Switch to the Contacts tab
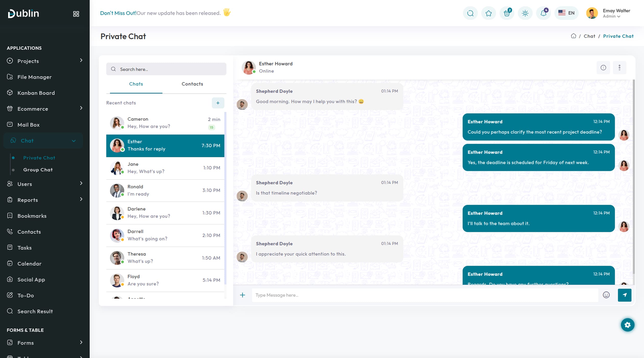This screenshot has height=358, width=644. tap(192, 84)
